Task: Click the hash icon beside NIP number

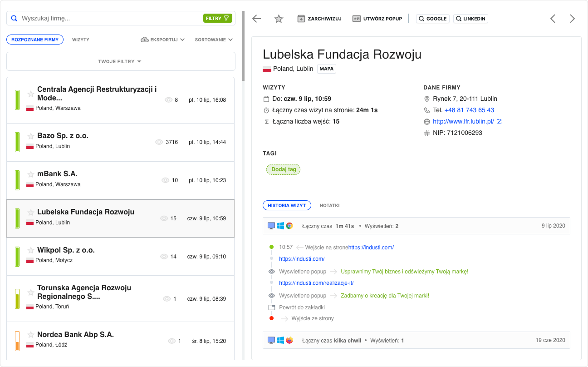Action: pos(426,133)
